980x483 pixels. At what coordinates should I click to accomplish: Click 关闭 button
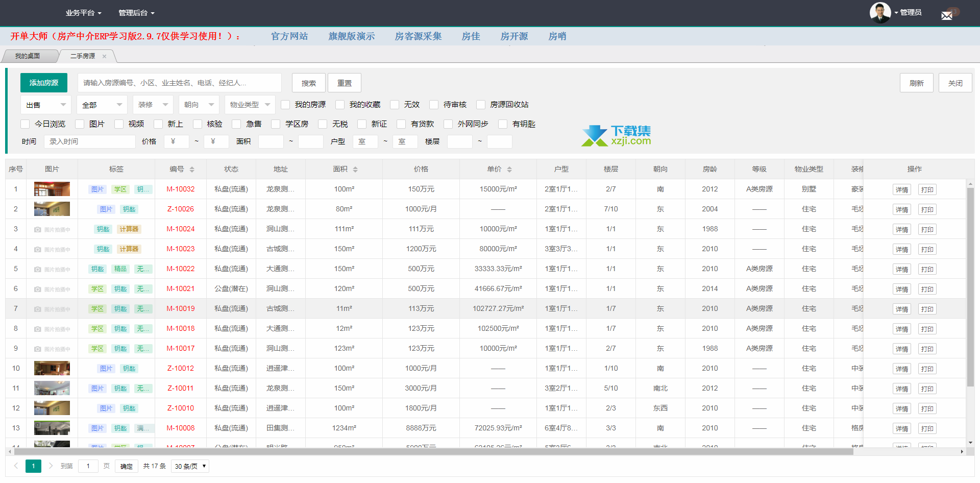(x=955, y=83)
